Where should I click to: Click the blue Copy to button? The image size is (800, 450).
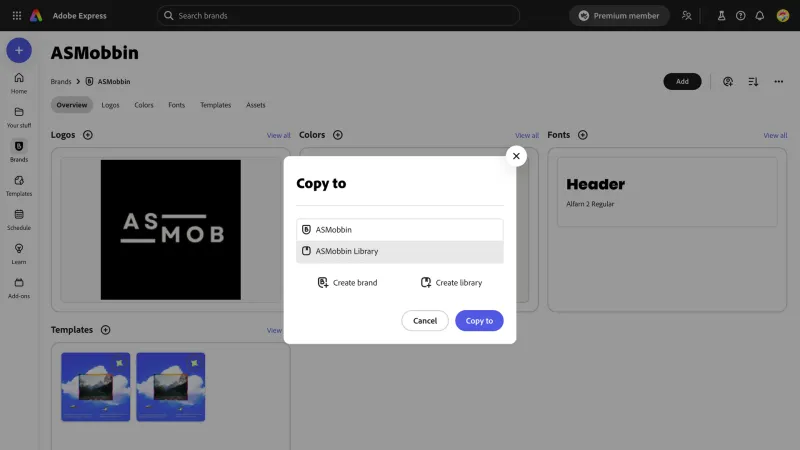[x=479, y=320]
